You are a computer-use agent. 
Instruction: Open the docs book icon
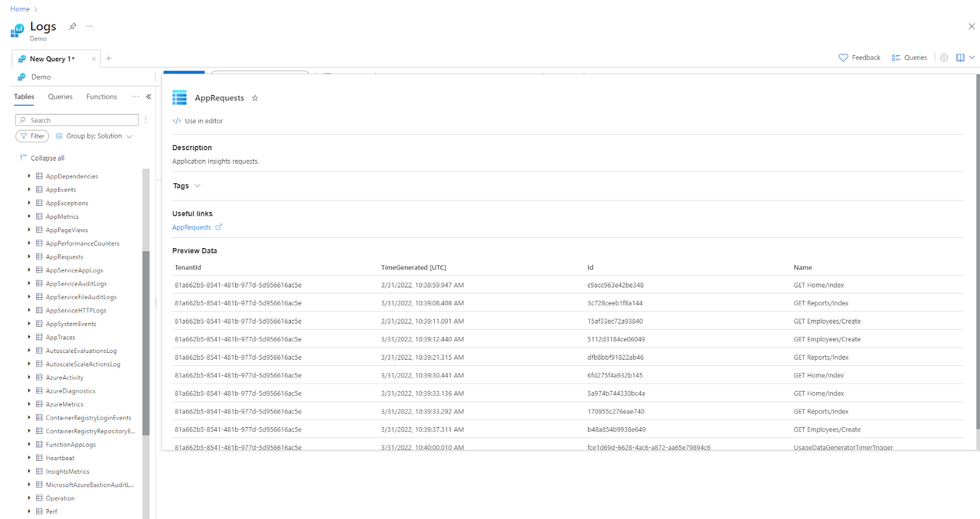click(960, 58)
